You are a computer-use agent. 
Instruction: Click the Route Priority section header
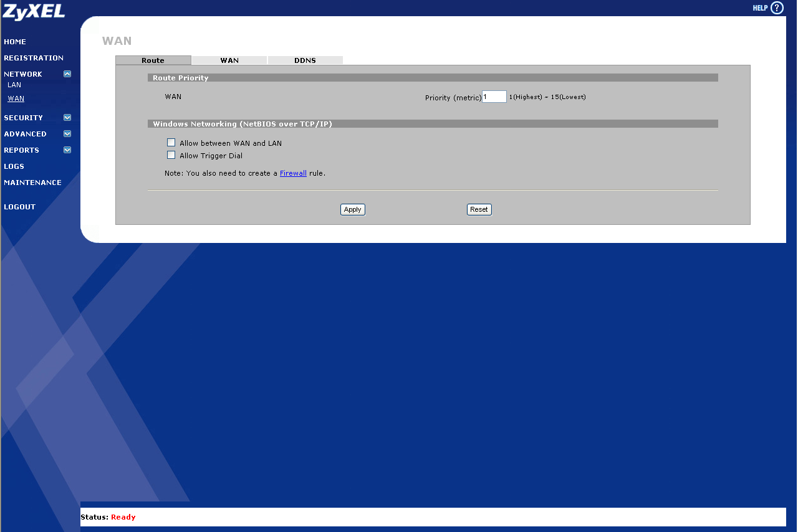(x=433, y=78)
